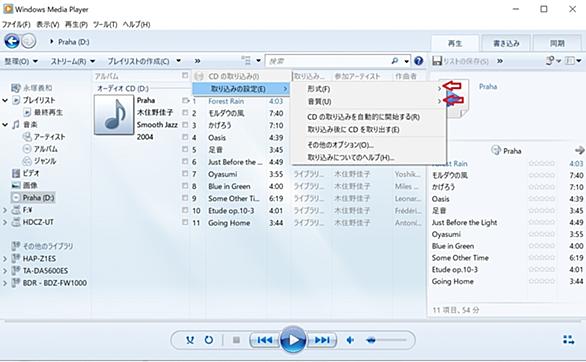Tick the checkbox for Oasis track
The width and height of the screenshot is (586, 362).
pyautogui.click(x=185, y=137)
